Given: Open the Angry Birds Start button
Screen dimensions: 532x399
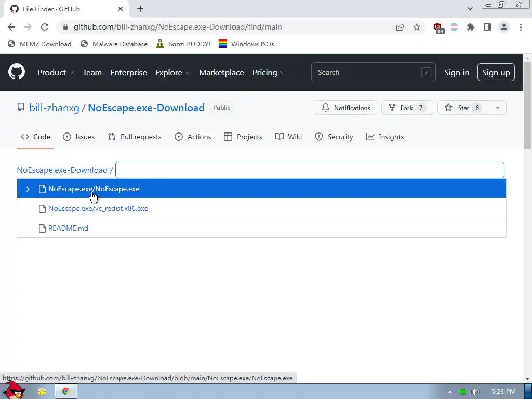Looking at the screenshot, I should (x=14, y=391).
